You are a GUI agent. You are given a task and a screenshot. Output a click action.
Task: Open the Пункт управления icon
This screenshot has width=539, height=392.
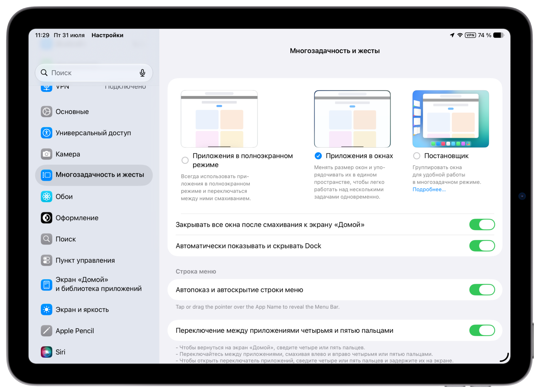point(47,260)
